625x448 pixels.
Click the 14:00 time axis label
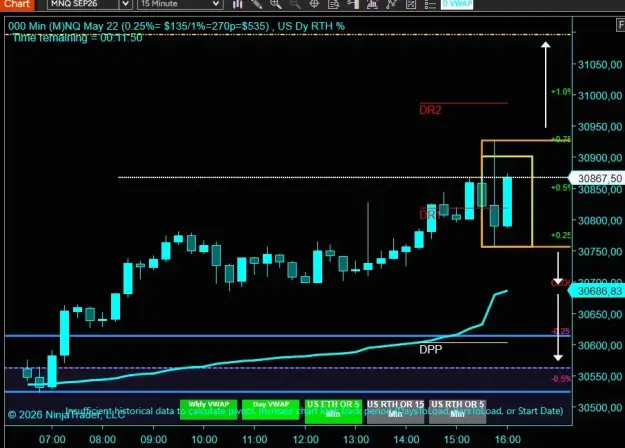pyautogui.click(x=407, y=440)
